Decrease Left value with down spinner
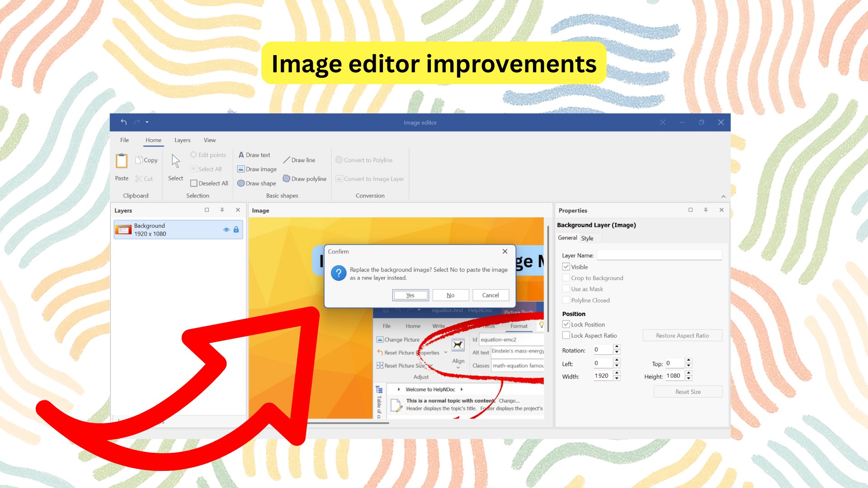 [617, 366]
